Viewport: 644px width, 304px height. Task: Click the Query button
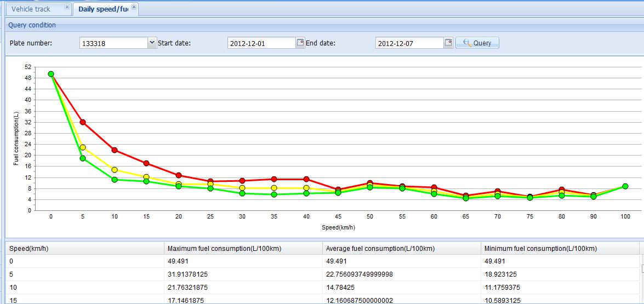point(477,43)
